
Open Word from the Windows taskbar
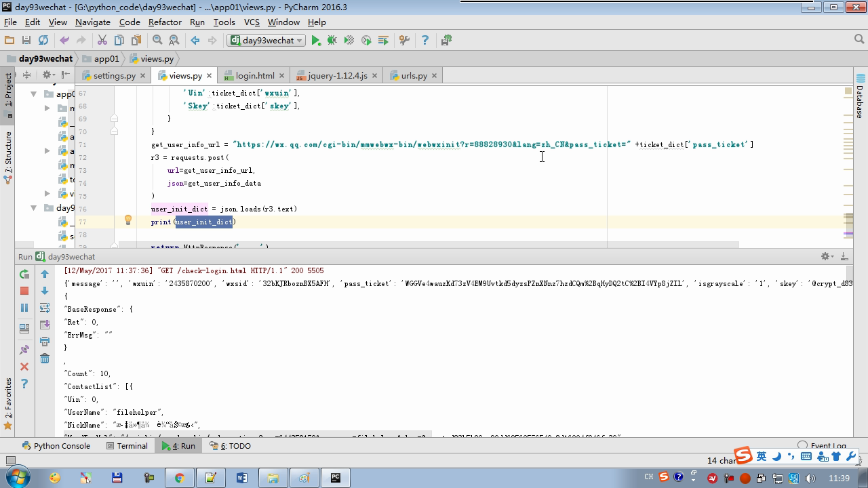point(242,478)
